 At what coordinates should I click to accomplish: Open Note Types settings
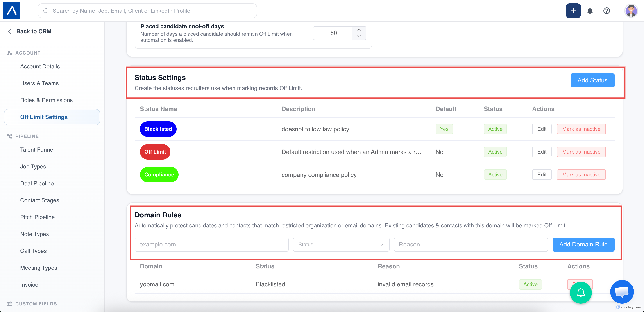point(34,234)
